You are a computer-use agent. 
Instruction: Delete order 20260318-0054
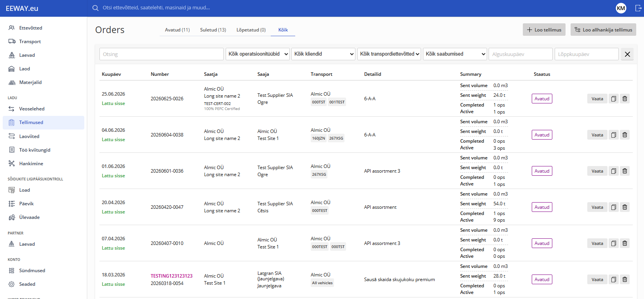pyautogui.click(x=625, y=280)
